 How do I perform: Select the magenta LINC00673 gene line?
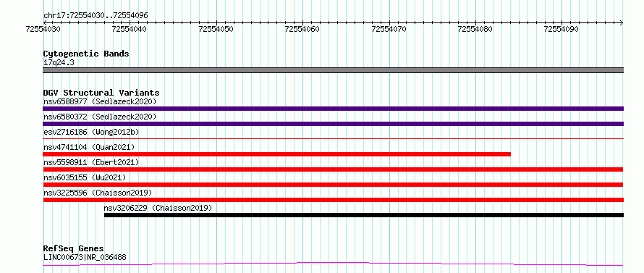(x=333, y=264)
